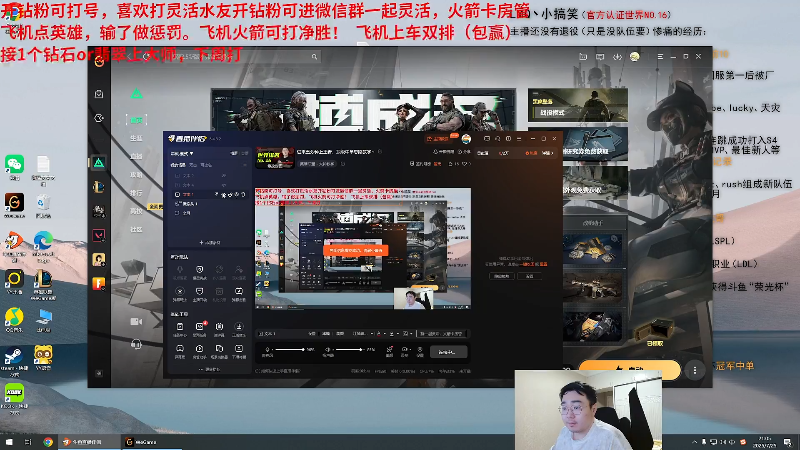The height and width of the screenshot is (450, 800).
Task: Open the headset support icon in WeGame
Action: [x=136, y=344]
